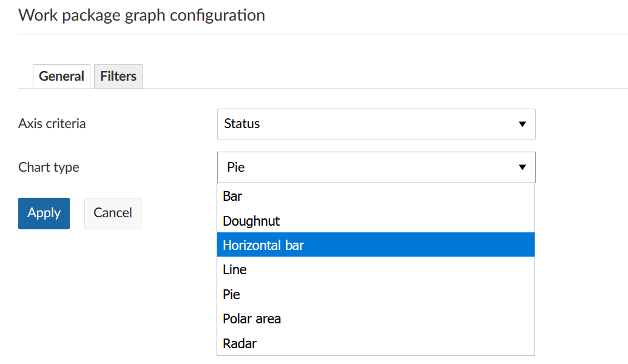Click the 'Axis criteria' field label
628x364 pixels.
coord(52,124)
